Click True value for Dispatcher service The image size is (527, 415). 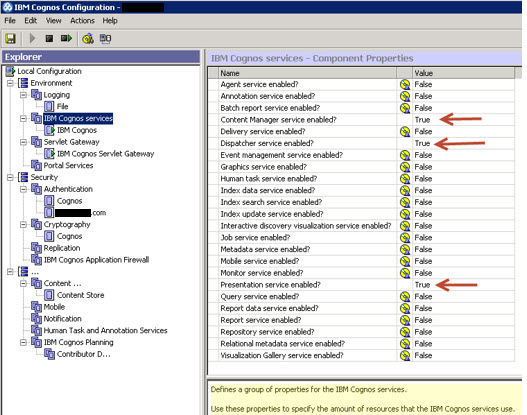pos(422,143)
